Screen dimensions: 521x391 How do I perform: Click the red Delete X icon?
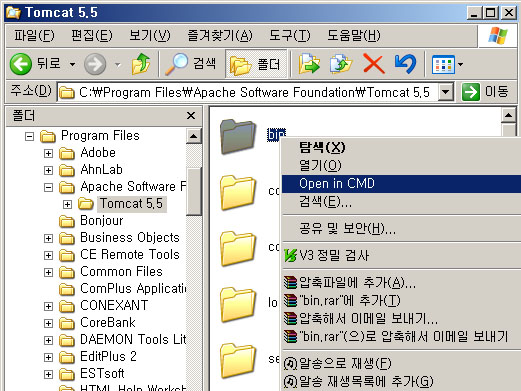pos(373,64)
